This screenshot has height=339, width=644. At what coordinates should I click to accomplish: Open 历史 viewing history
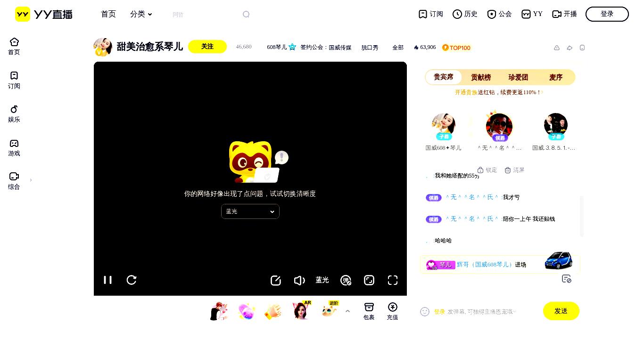click(465, 14)
